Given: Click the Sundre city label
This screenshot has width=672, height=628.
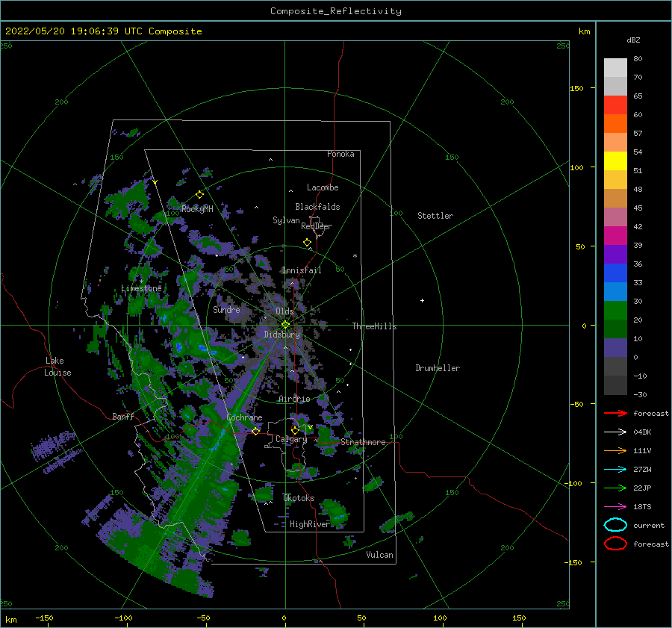Looking at the screenshot, I should tap(227, 309).
